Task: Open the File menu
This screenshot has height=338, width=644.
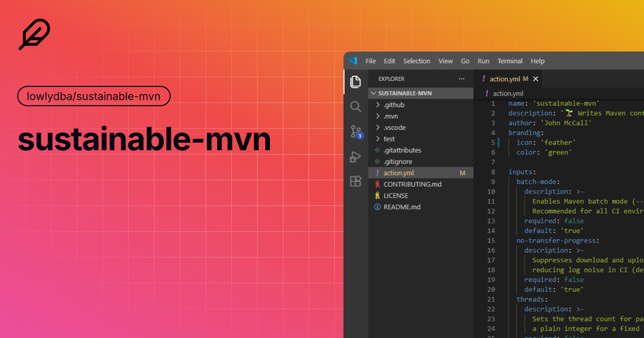Action: coord(370,61)
